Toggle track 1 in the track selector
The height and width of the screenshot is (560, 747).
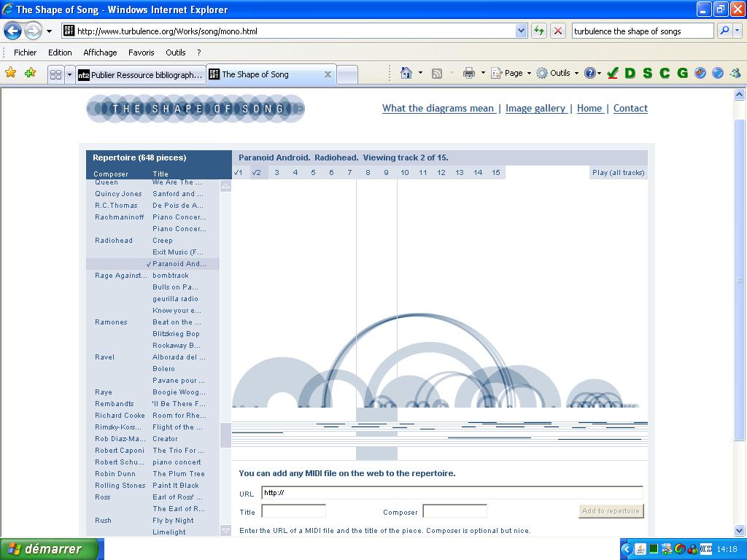(x=239, y=172)
